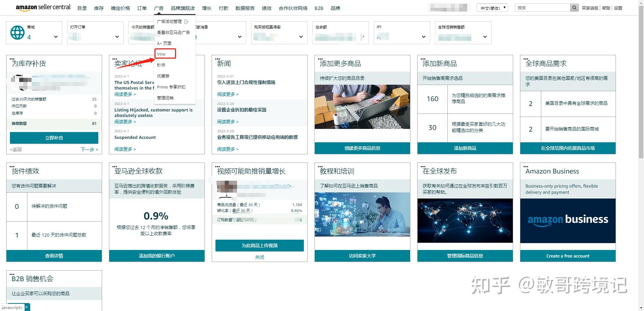
Task: Select 秒杀 from the 广告 menu
Action: (x=161, y=65)
